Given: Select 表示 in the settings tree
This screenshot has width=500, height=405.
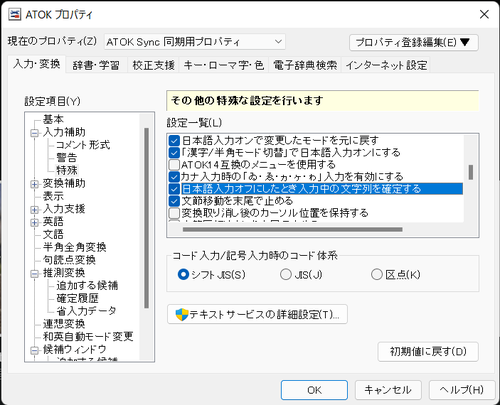Looking at the screenshot, I should tap(53, 196).
